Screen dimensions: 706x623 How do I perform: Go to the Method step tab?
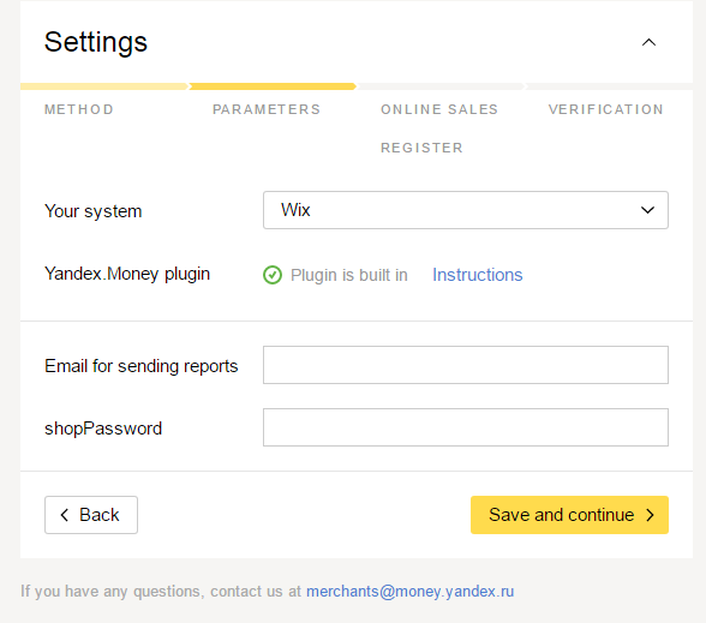[x=79, y=109]
